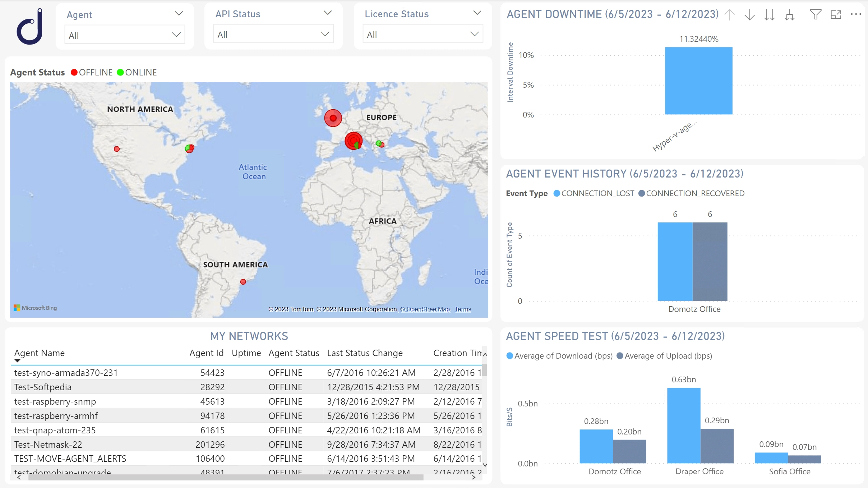Collapse the Licence Status slicer header chevron

(x=477, y=13)
